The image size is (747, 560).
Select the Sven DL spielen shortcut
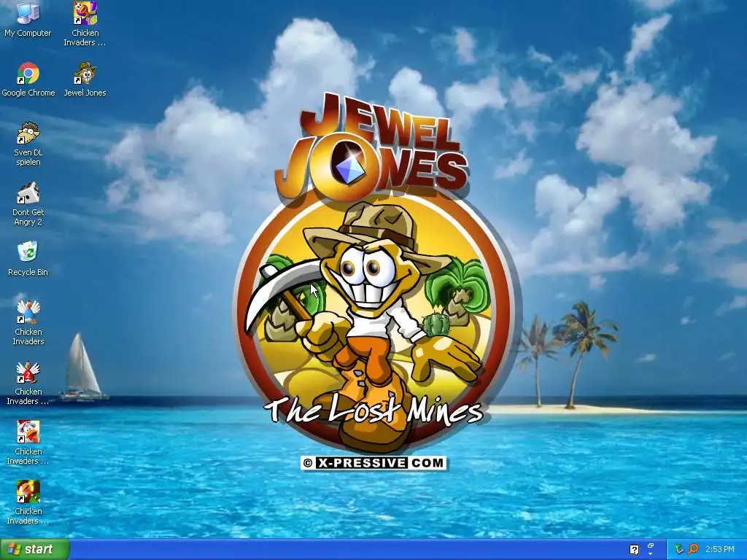28,144
